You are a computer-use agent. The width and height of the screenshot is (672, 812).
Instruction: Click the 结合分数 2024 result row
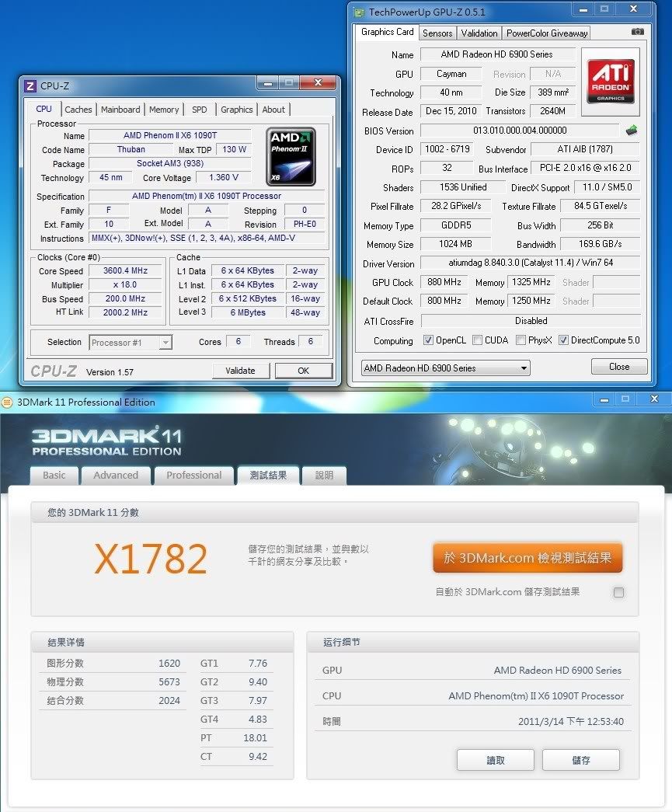pos(113,701)
